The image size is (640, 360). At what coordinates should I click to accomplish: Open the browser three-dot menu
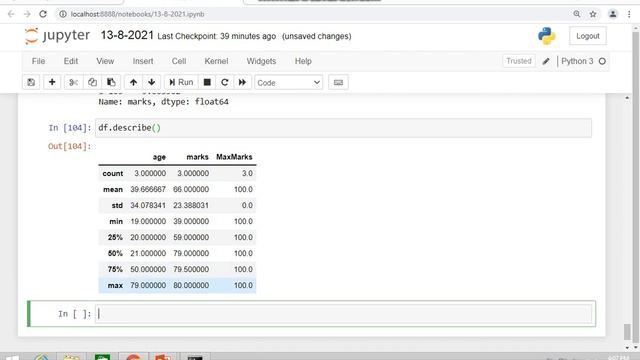pos(629,14)
